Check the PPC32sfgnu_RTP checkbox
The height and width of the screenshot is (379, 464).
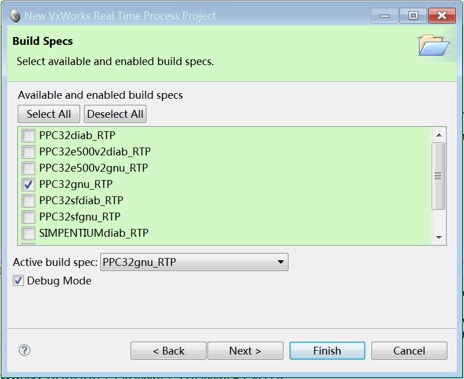point(28,217)
